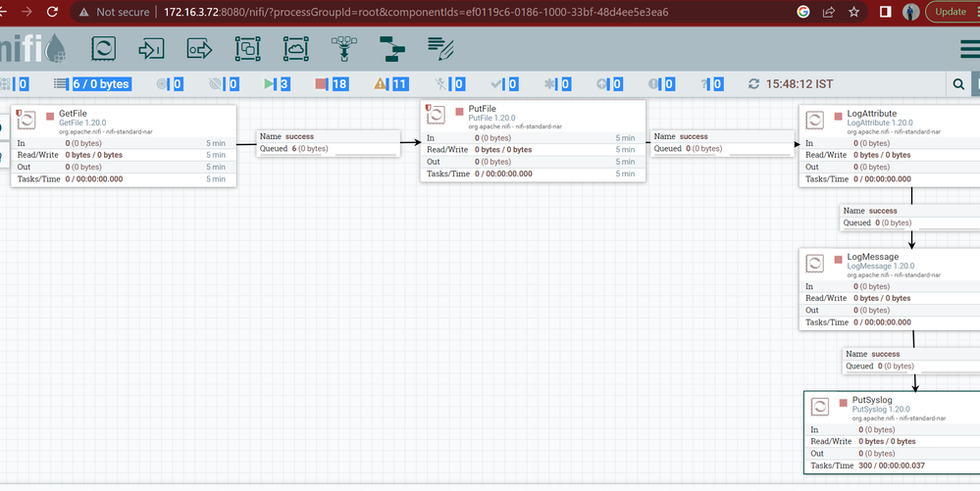Select the Processor component in NiFi toolbar
This screenshot has height=491, width=980.
pos(103,48)
